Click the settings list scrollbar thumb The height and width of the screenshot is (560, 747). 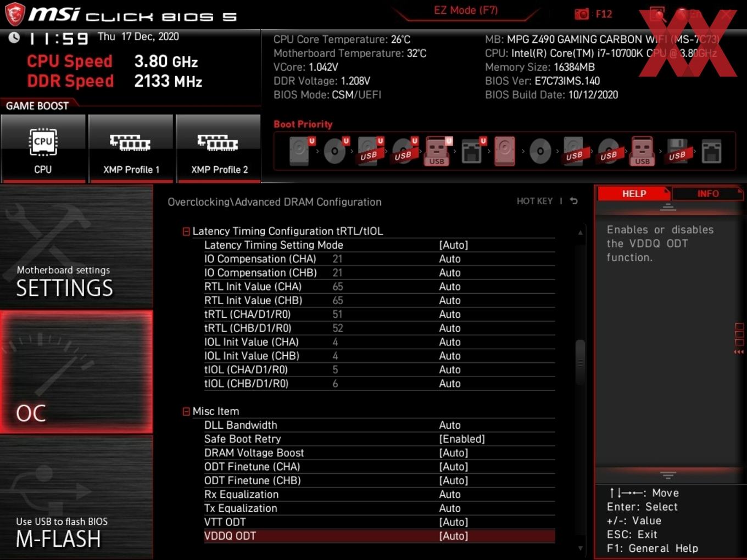tap(580, 362)
